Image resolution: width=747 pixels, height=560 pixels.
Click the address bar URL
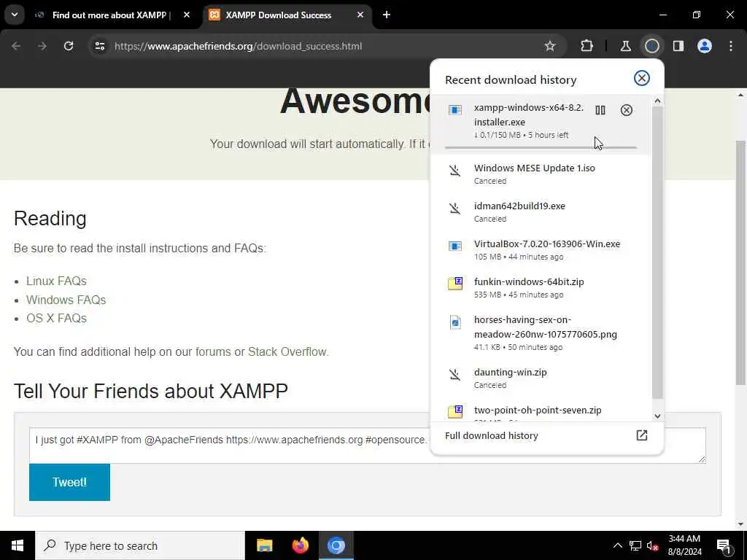(x=239, y=46)
